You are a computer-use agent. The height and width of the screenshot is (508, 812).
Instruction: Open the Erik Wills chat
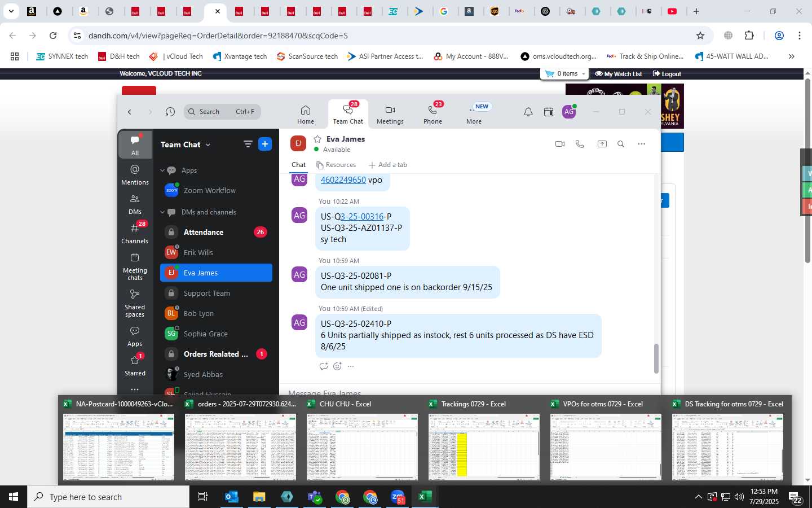tap(216, 252)
